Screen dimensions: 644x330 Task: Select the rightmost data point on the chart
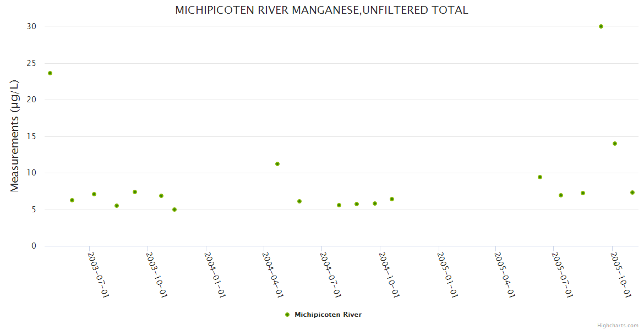pos(632,193)
